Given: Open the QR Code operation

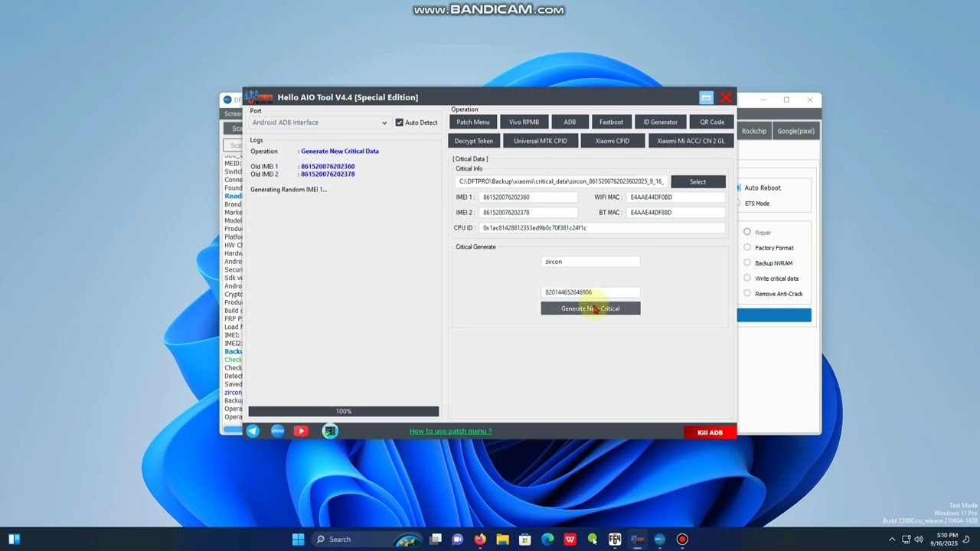Looking at the screenshot, I should click(x=712, y=122).
